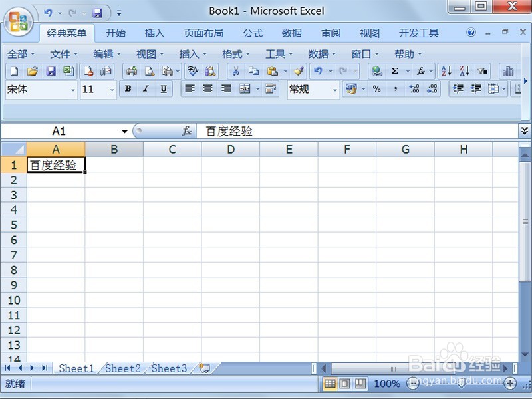The image size is (532, 399).
Task: Open the merge and center dropdown arrow
Action: (x=257, y=89)
